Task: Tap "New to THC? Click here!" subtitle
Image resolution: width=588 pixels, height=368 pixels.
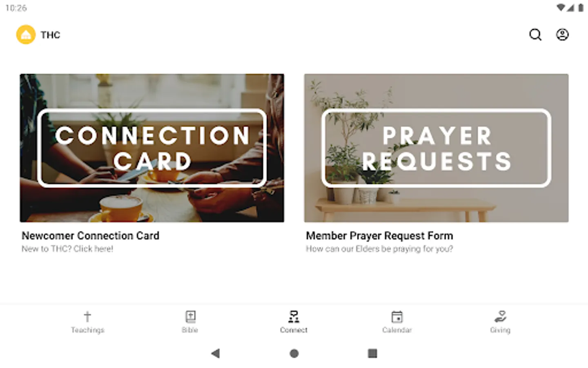Action: coord(67,249)
